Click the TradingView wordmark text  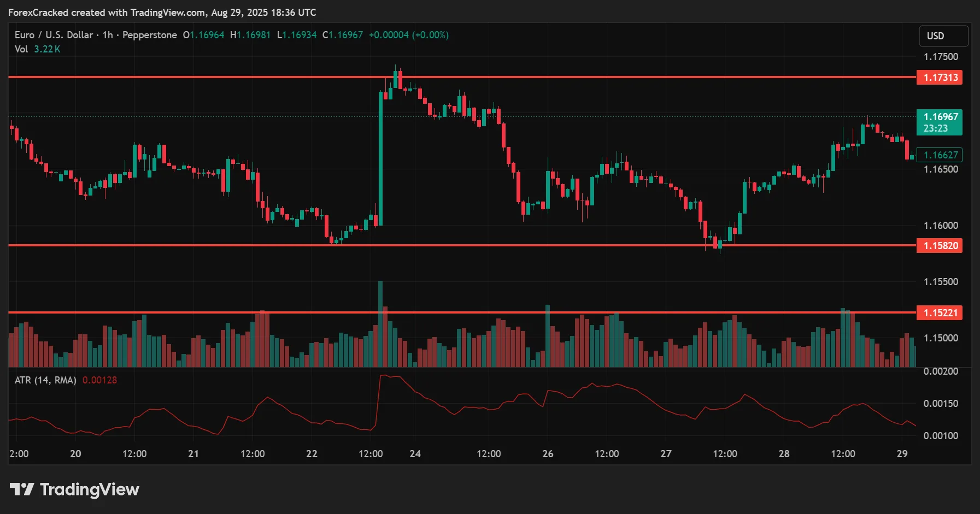pyautogui.click(x=90, y=489)
